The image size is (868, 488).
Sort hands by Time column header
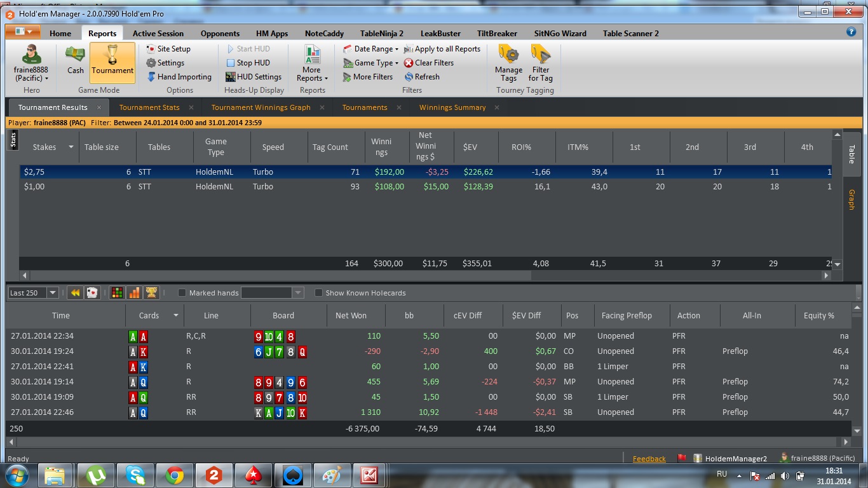tap(61, 315)
